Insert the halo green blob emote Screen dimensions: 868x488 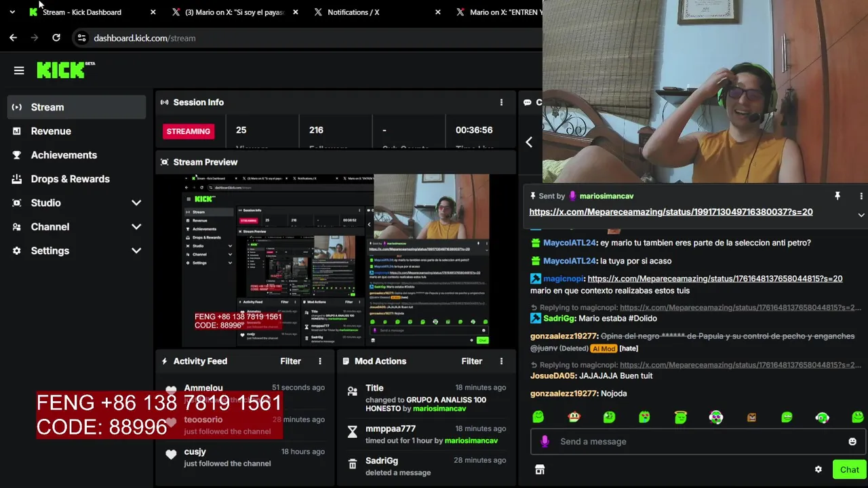[681, 417]
